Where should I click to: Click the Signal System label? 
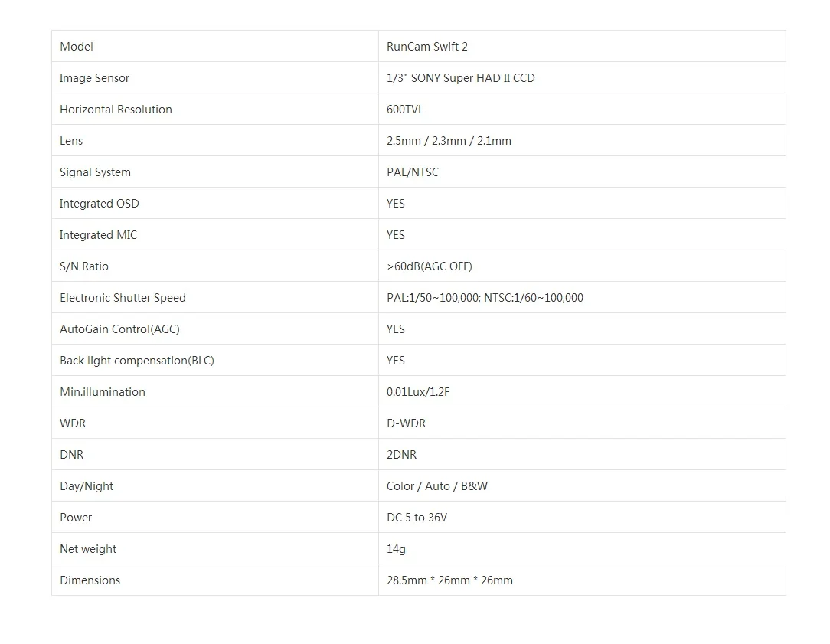click(95, 172)
